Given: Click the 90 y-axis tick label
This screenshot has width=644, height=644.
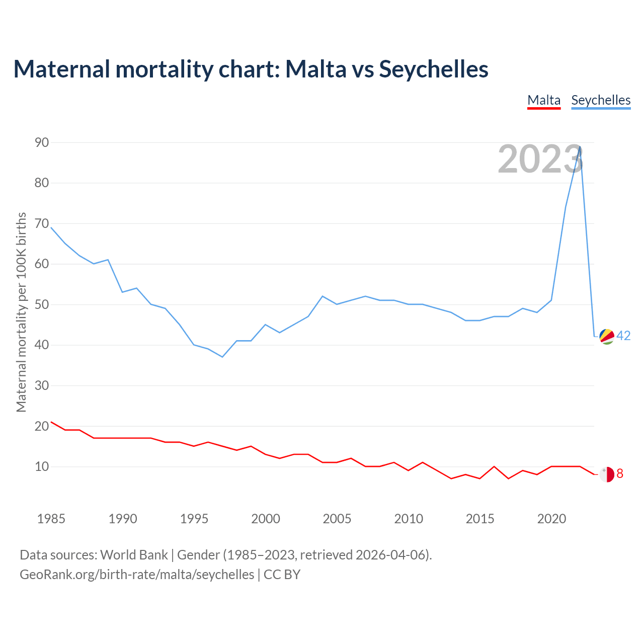Looking at the screenshot, I should point(42,143).
